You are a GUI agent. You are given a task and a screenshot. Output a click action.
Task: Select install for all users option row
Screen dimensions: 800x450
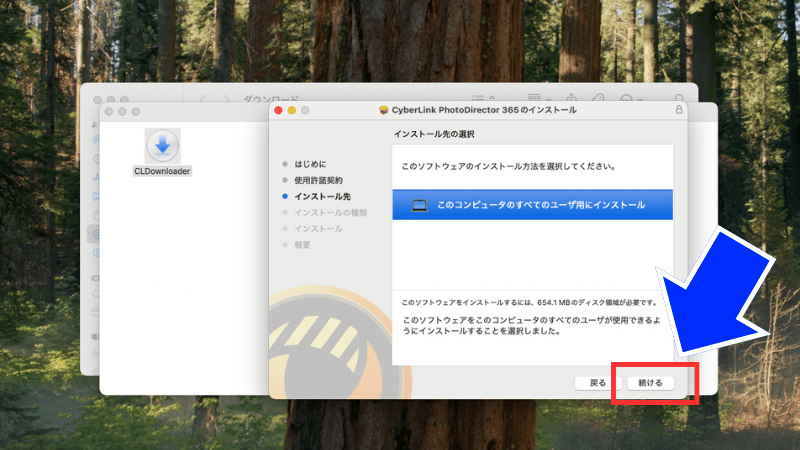532,205
